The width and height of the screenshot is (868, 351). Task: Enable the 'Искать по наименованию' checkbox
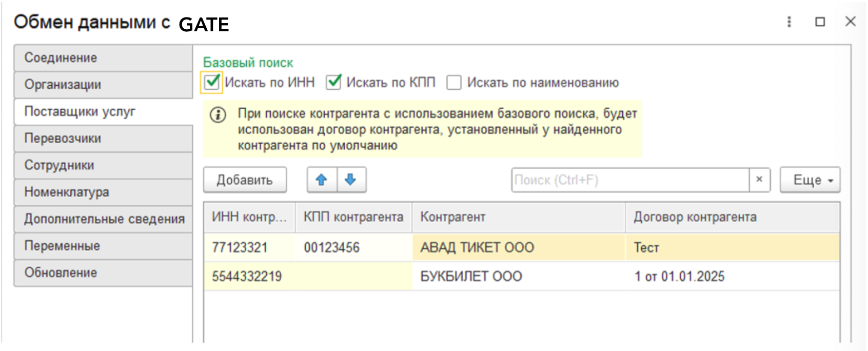click(454, 82)
